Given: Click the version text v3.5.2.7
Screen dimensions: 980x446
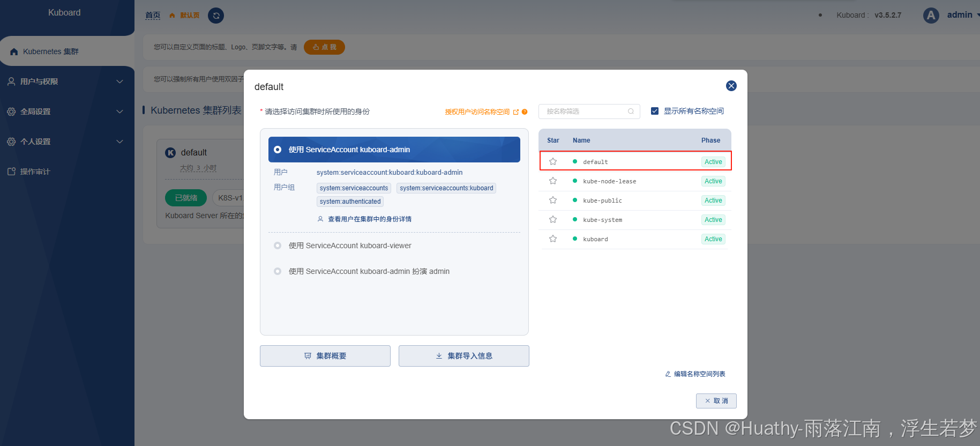Looking at the screenshot, I should 888,15.
